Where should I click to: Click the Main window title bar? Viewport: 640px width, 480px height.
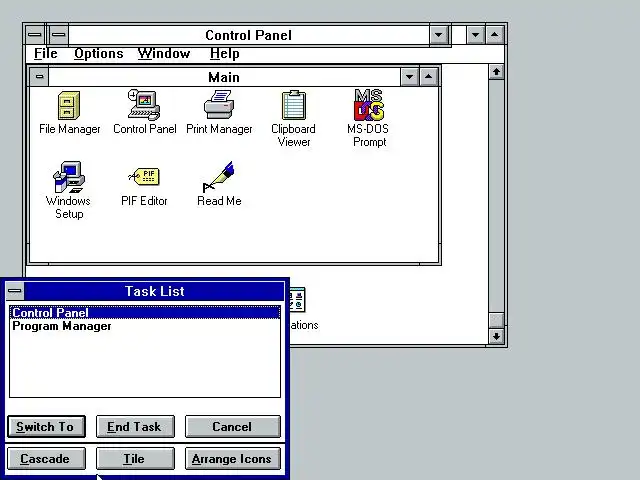(224, 77)
